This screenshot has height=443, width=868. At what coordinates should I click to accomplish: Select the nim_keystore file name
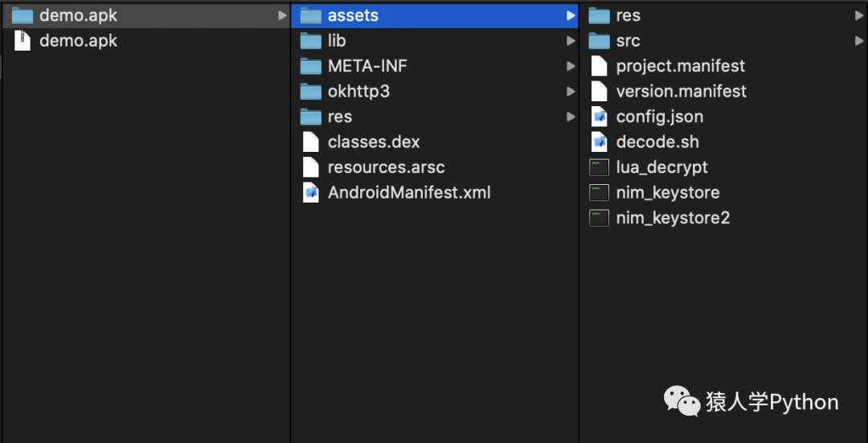click(x=668, y=193)
